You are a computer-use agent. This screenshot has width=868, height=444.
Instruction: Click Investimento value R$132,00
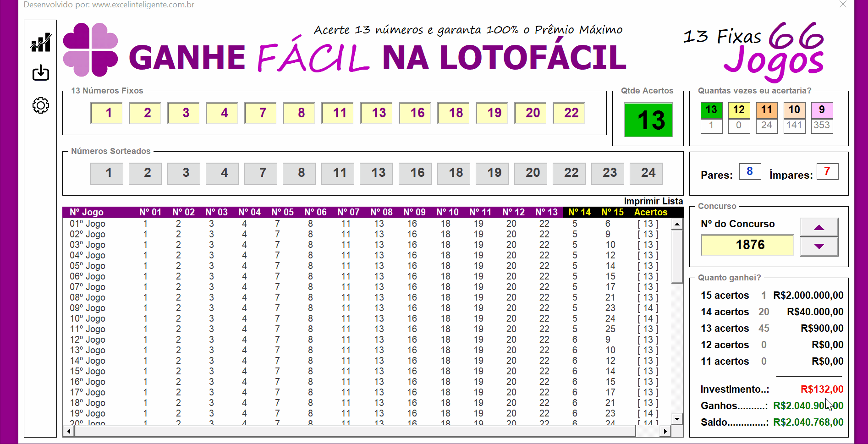tap(822, 389)
